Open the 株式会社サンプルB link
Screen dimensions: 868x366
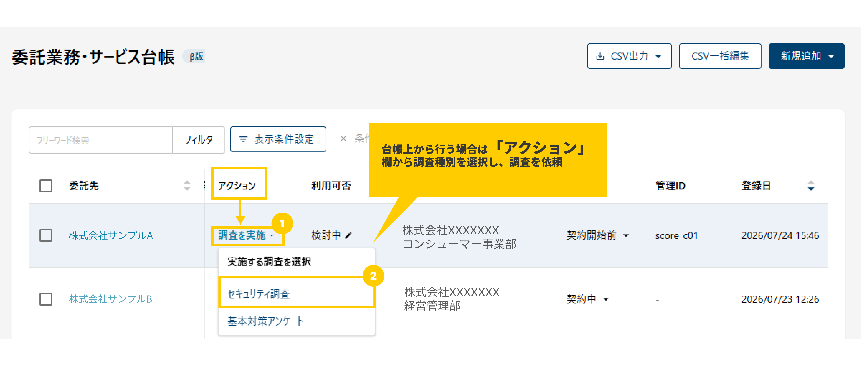[x=111, y=299]
